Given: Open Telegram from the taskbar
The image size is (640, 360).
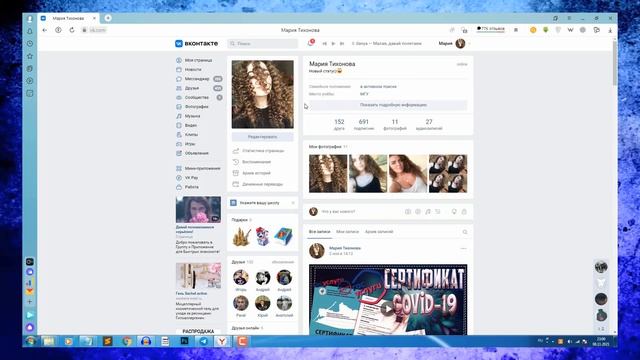Looking at the screenshot, I should pyautogui.click(x=203, y=341).
